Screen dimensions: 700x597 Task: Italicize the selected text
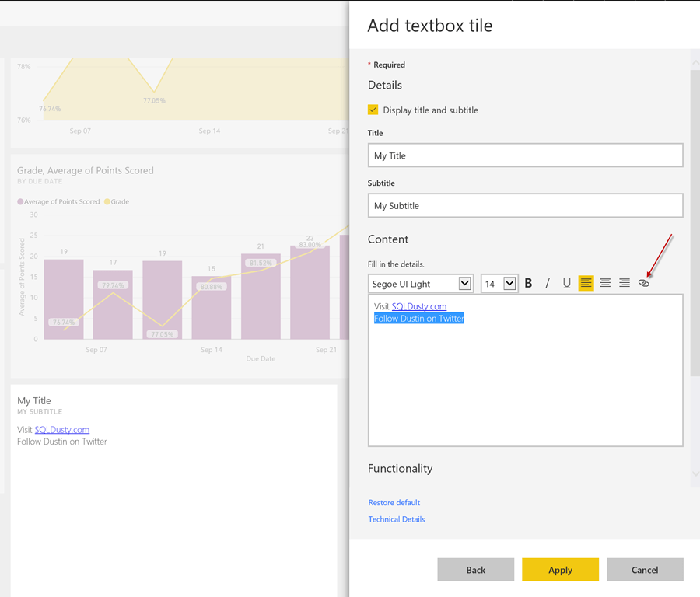(x=547, y=283)
